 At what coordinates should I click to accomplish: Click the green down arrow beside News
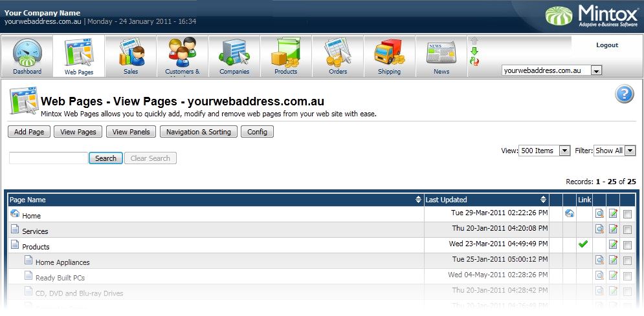click(x=474, y=51)
